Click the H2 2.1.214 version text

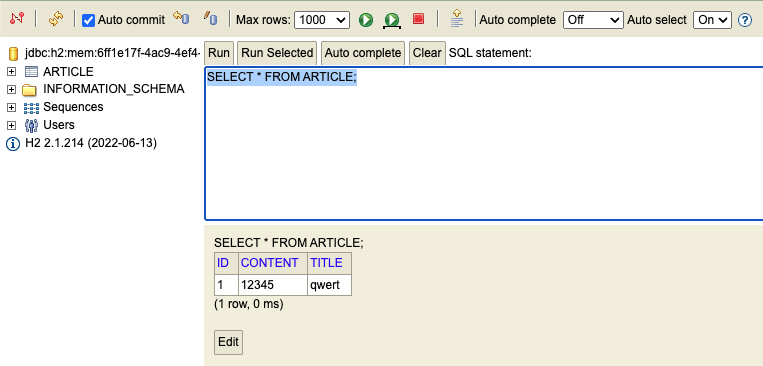click(x=91, y=143)
